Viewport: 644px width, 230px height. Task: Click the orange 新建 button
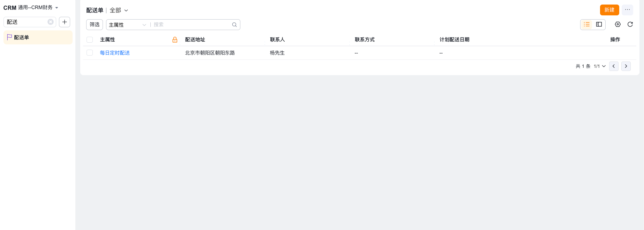(609, 10)
